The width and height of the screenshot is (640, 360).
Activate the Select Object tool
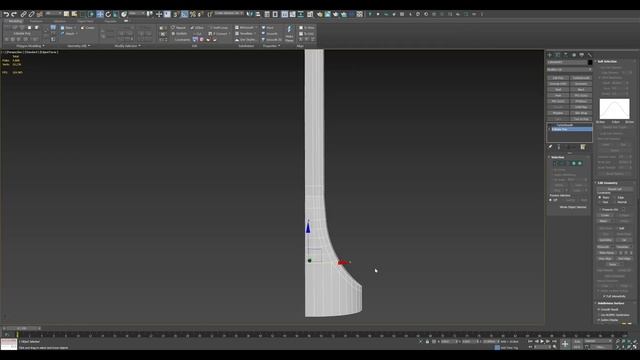(66, 14)
